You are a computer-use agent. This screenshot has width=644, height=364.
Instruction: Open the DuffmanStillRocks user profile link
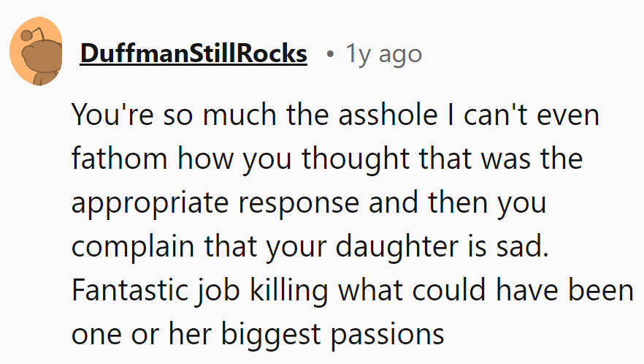[x=193, y=53]
